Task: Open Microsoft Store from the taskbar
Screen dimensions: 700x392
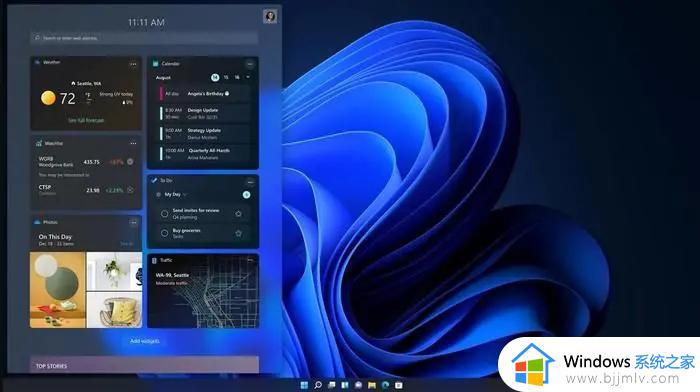Action: pyautogui.click(x=399, y=385)
